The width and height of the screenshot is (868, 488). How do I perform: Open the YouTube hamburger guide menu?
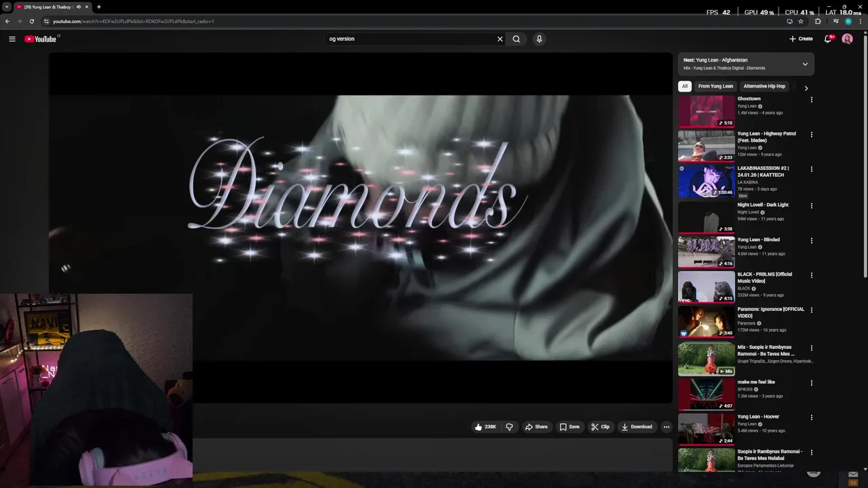point(12,39)
